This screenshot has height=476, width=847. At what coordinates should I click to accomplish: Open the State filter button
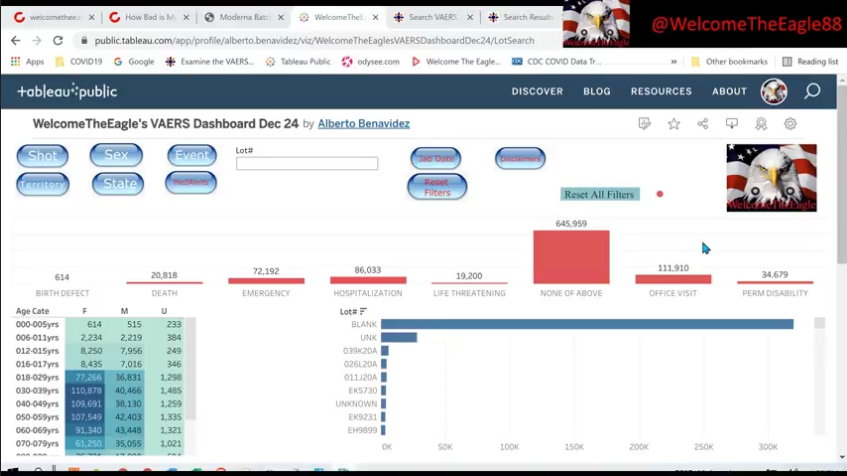119,184
